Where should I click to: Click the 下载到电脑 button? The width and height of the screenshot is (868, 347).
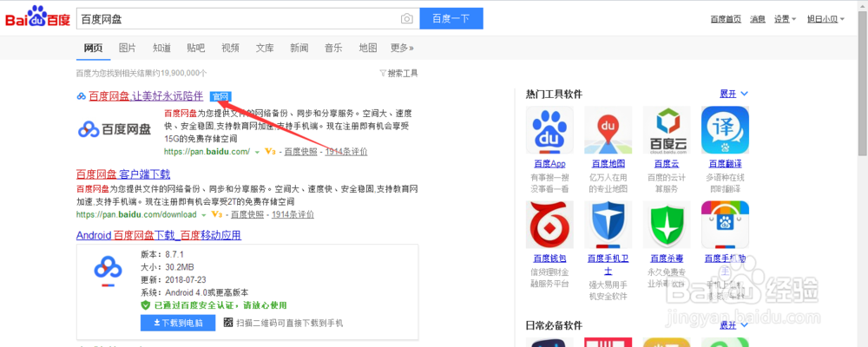178,323
